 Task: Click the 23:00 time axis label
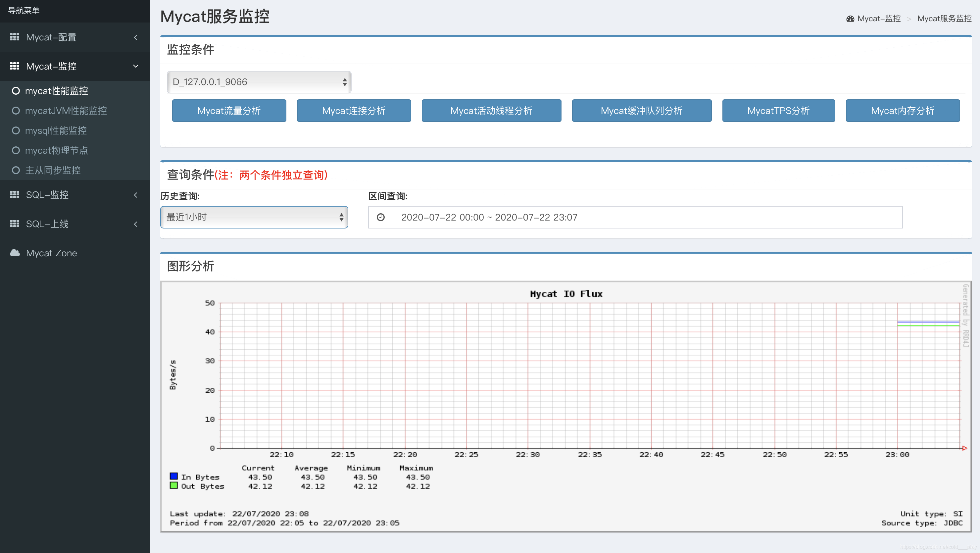tap(897, 454)
